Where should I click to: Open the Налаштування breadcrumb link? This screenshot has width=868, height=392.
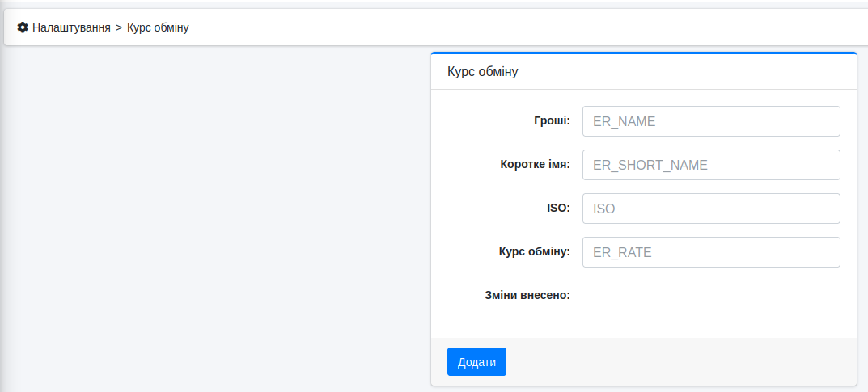pyautogui.click(x=71, y=27)
